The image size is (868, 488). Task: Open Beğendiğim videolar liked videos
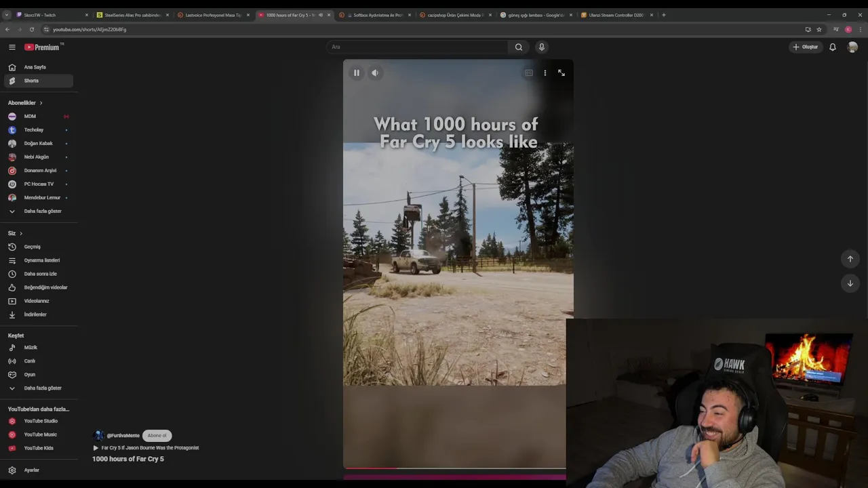(x=39, y=287)
